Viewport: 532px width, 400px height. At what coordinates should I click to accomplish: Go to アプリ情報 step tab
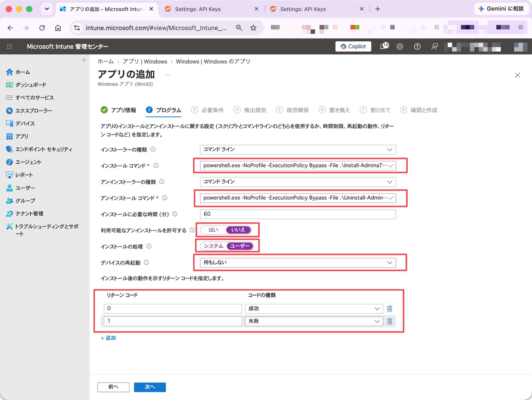point(119,110)
